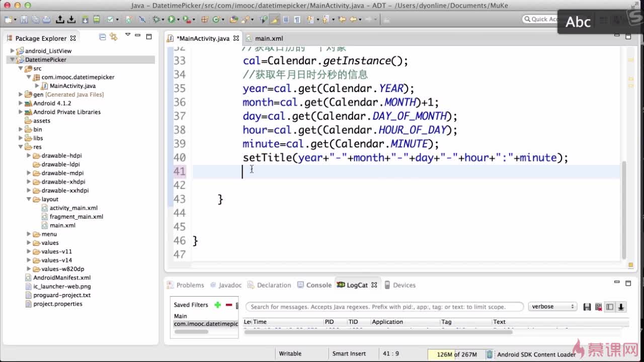Click the Last Edit Location arrow icon
The image size is (644, 362).
coord(342,20)
